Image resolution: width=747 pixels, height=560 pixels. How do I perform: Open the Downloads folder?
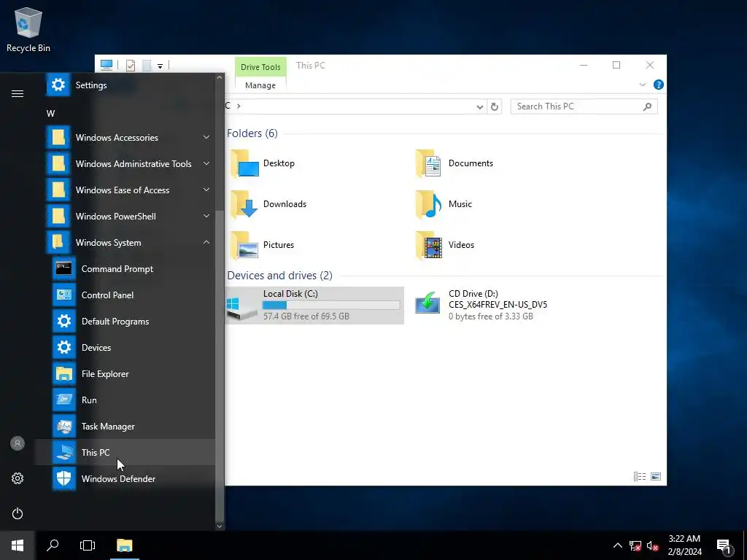268,204
